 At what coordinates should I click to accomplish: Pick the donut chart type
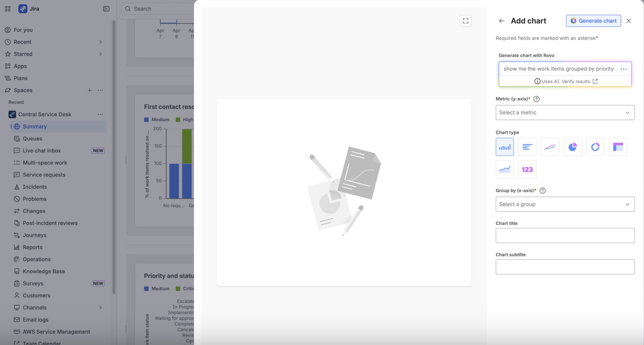[x=595, y=147]
